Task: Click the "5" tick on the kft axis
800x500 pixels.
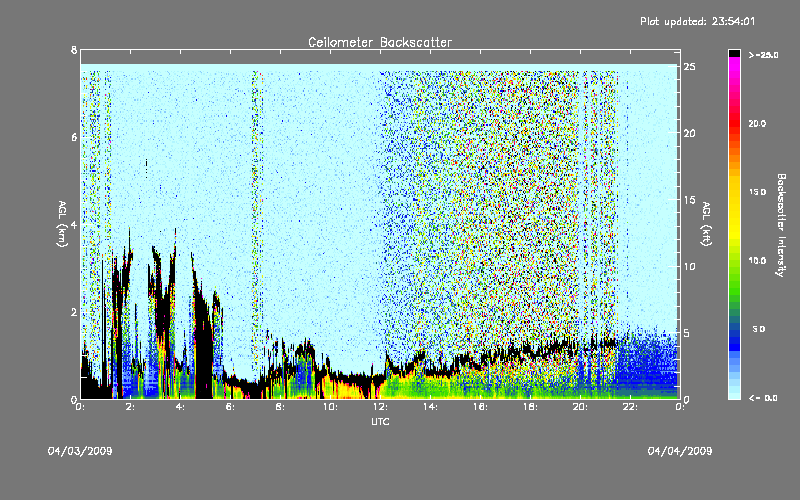Action: pyautogui.click(x=687, y=333)
